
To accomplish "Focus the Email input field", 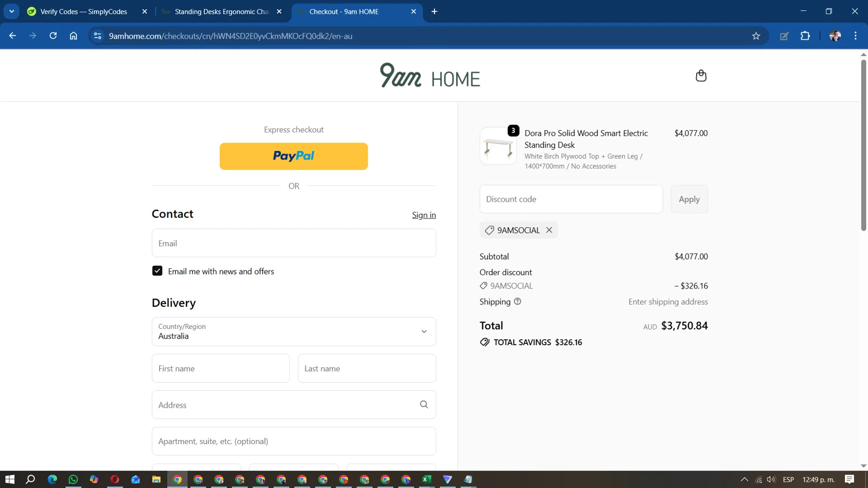I will point(294,243).
